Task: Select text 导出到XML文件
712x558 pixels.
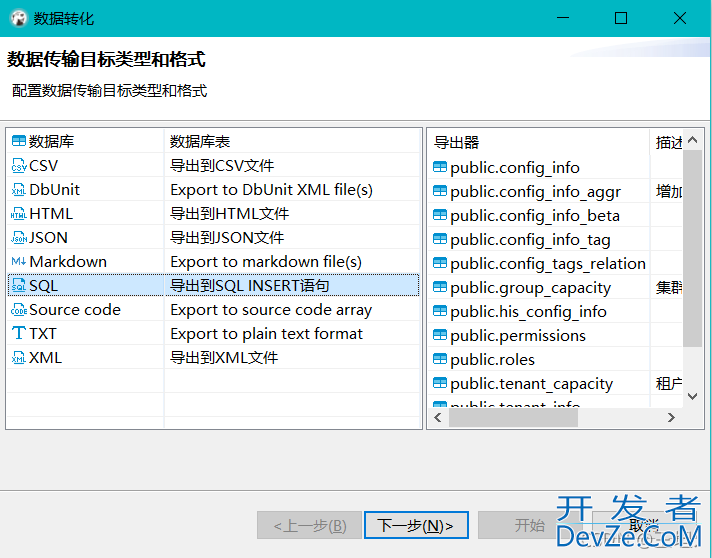Action: pyautogui.click(x=224, y=358)
